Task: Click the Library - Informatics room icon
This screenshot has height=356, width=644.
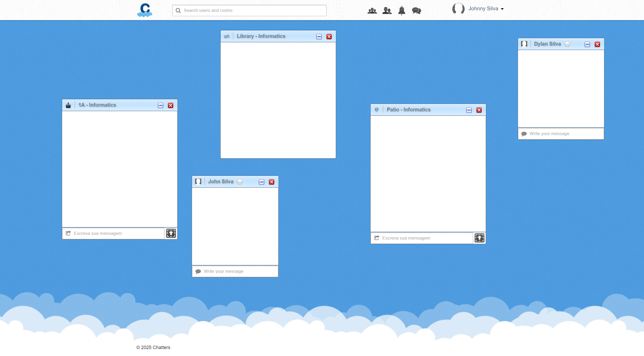Action: (227, 36)
